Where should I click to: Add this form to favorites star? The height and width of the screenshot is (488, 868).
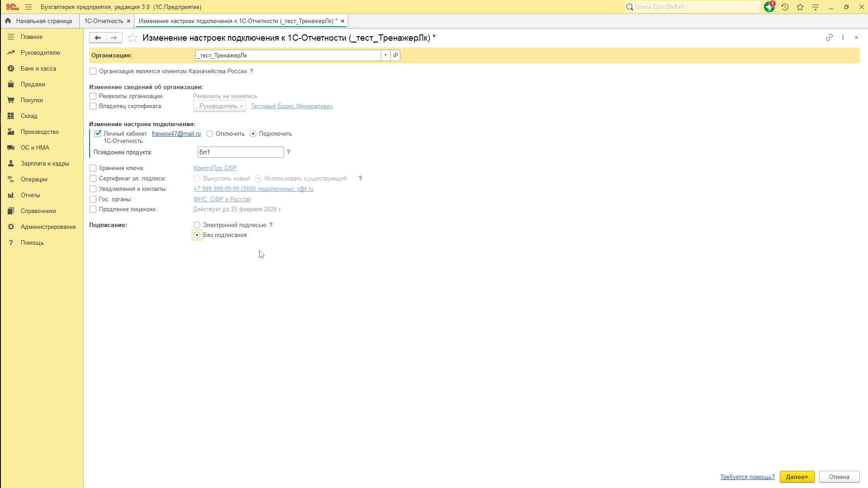click(133, 38)
